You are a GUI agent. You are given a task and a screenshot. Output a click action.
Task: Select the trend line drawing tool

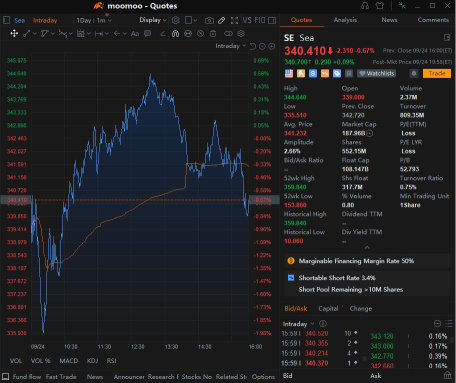tap(27, 33)
